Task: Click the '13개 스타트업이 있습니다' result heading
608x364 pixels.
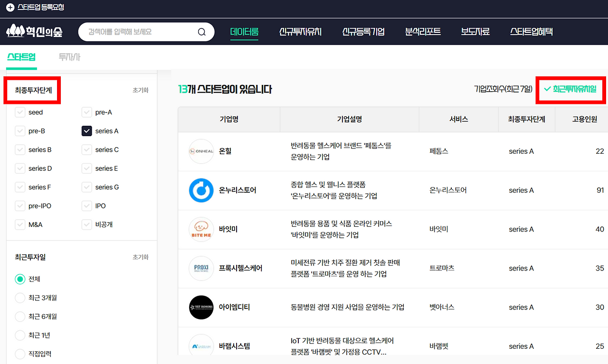Action: [225, 89]
